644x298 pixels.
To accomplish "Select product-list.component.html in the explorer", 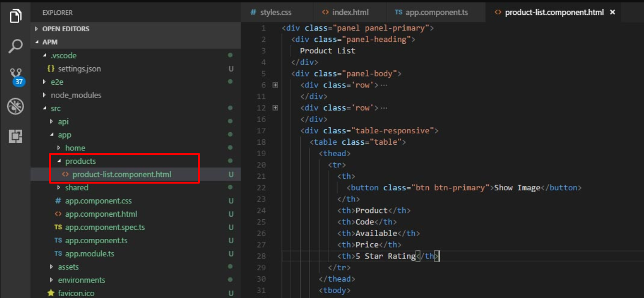I will click(x=122, y=174).
